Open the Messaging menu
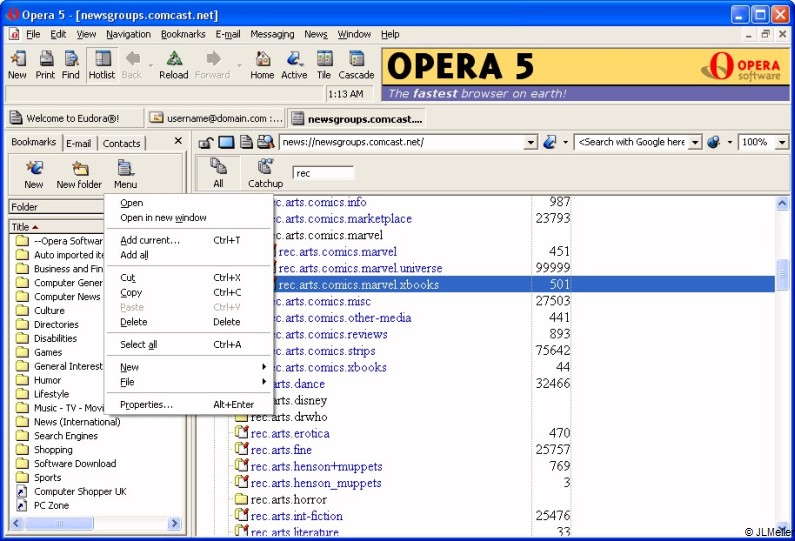Image resolution: width=795 pixels, height=541 pixels. [272, 34]
